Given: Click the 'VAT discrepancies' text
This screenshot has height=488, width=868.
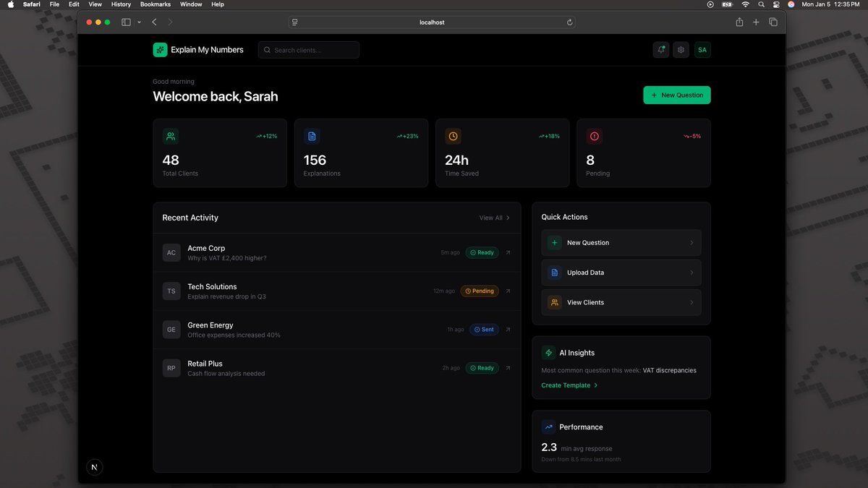Looking at the screenshot, I should tap(670, 370).
